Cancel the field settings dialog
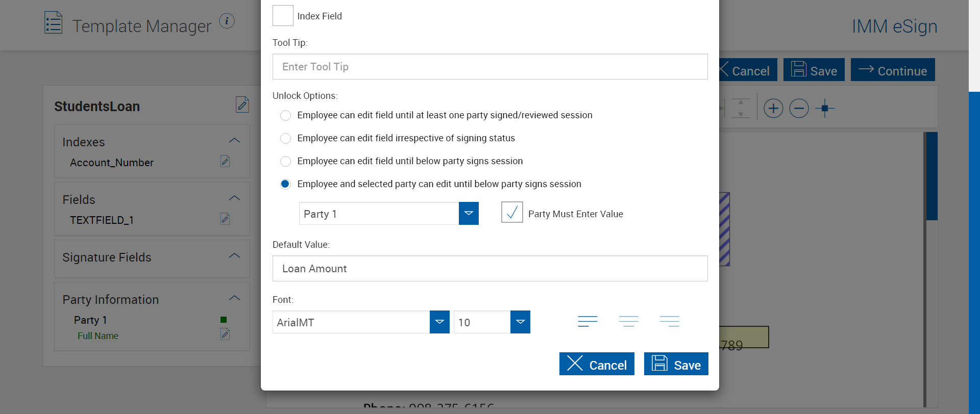The image size is (980, 414). coord(597,364)
